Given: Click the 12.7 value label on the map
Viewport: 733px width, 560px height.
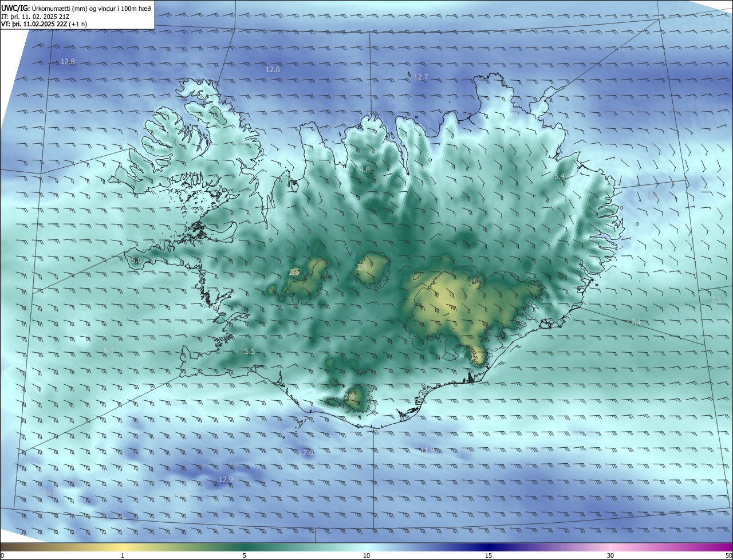Looking at the screenshot, I should pos(420,77).
